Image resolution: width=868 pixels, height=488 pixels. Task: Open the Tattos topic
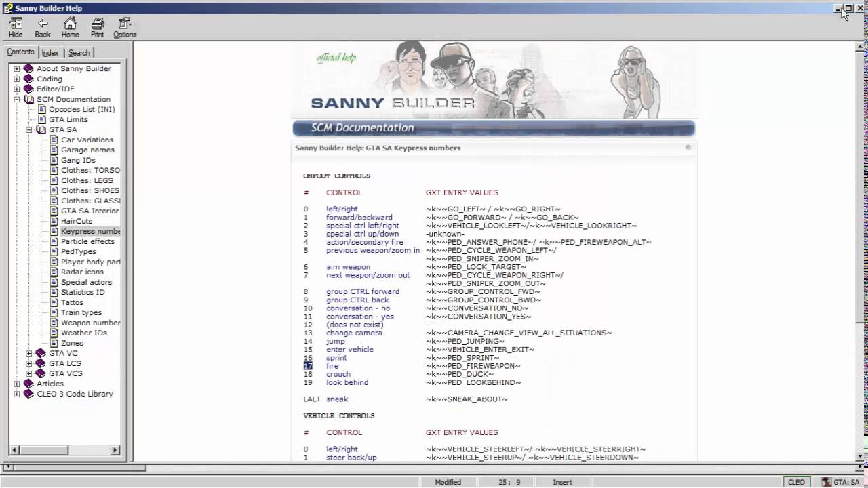(x=72, y=302)
